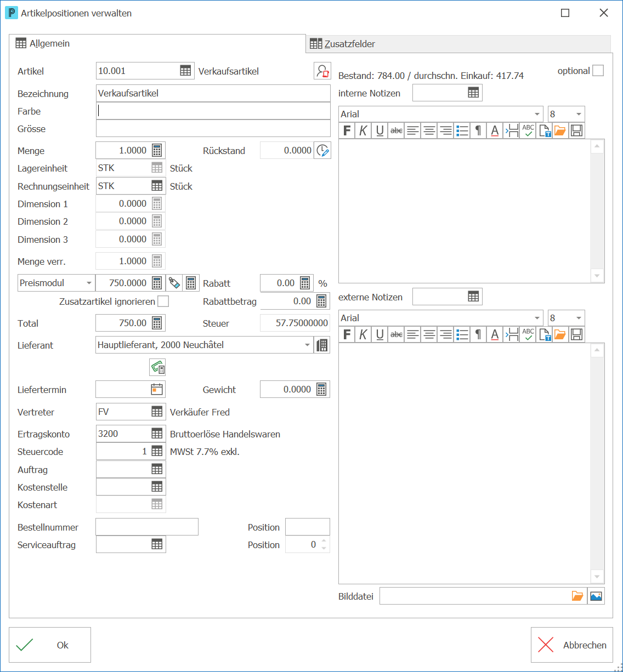Click the article info icon beside Verkaufsartikel
This screenshot has width=623, height=672.
click(x=322, y=71)
